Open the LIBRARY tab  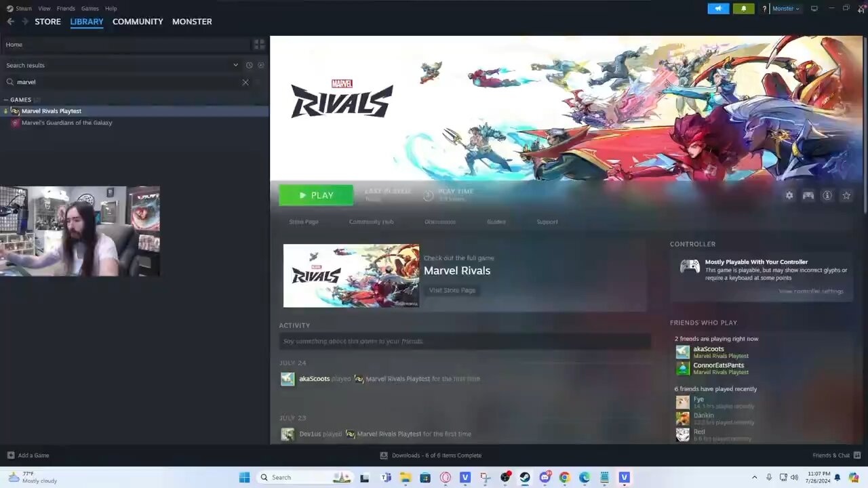coord(87,22)
